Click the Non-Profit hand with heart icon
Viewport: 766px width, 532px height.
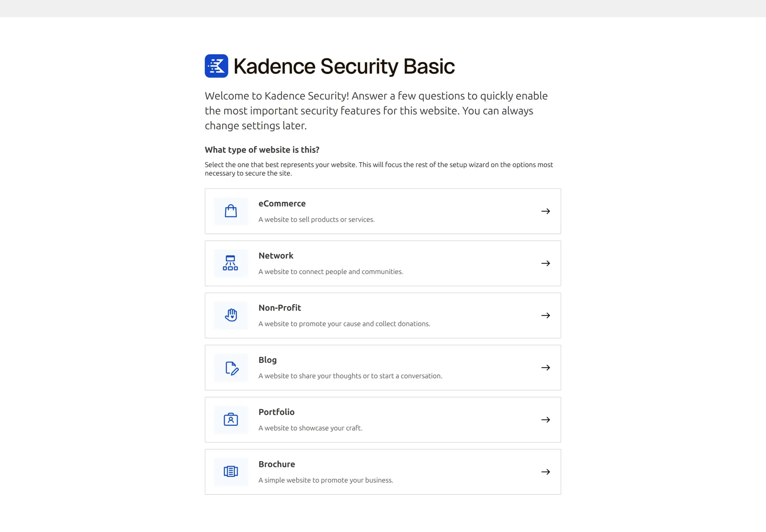point(231,315)
